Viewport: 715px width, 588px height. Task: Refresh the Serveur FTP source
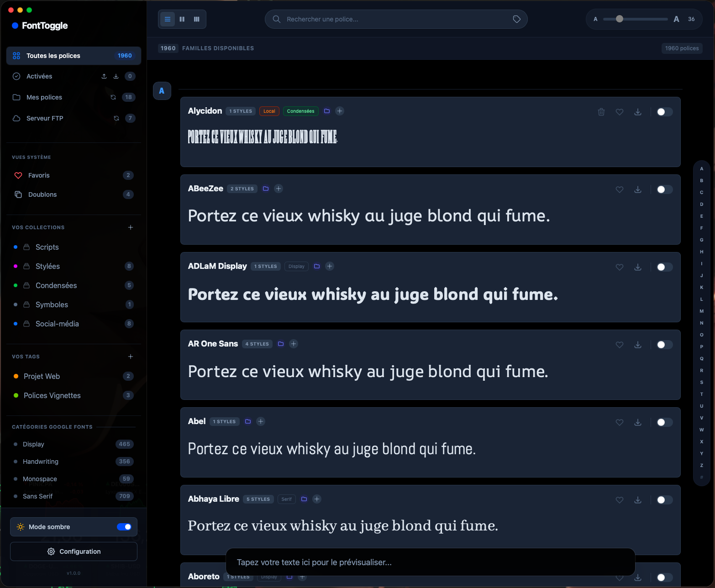click(x=116, y=118)
